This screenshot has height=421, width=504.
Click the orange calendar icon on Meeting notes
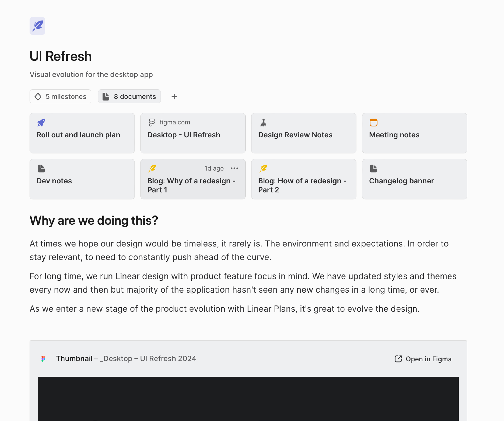pyautogui.click(x=373, y=122)
